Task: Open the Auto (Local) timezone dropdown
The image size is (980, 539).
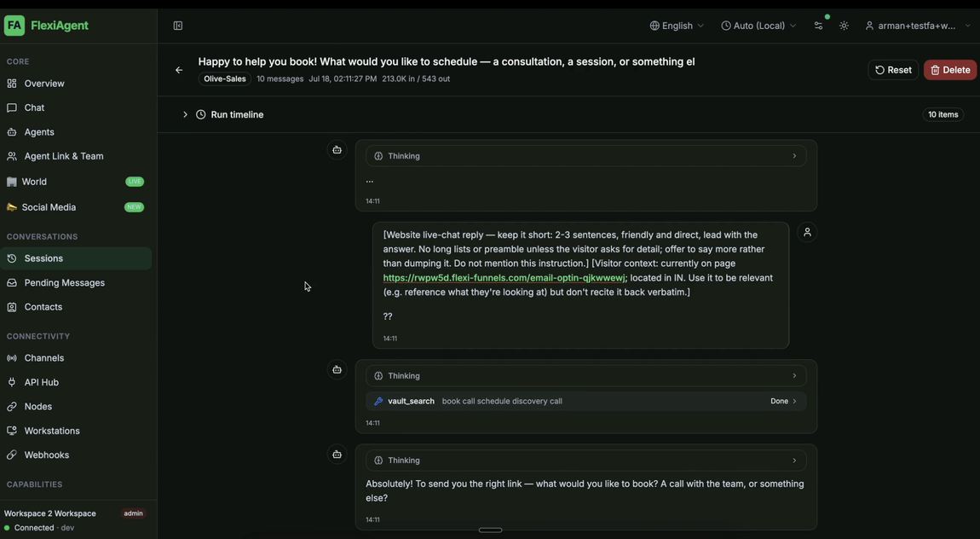Action: pos(758,26)
